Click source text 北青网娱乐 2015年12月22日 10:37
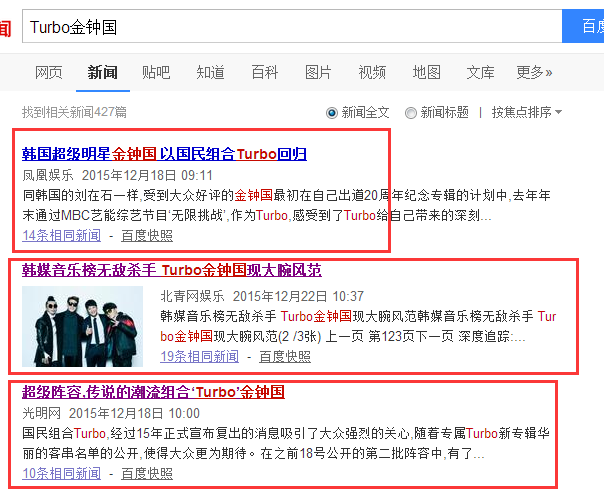Viewport: 604px width, 492px height. click(262, 296)
